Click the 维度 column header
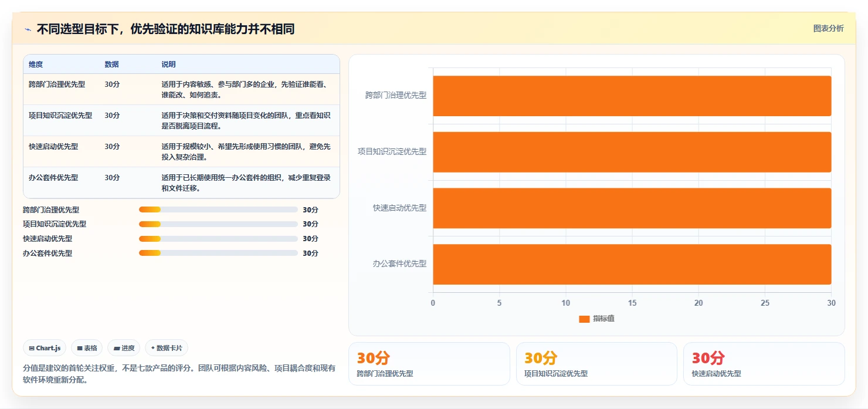868x409 pixels. (36, 65)
